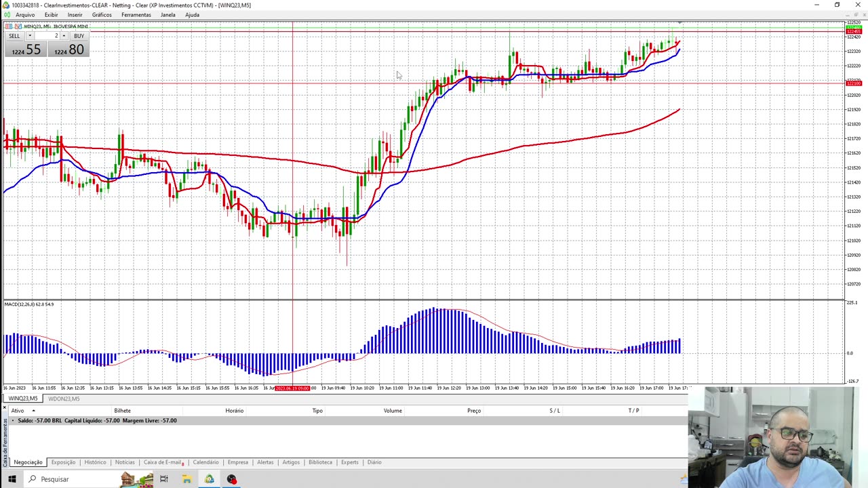Click the lot volume input field
The height and width of the screenshot is (488, 868).
point(46,36)
